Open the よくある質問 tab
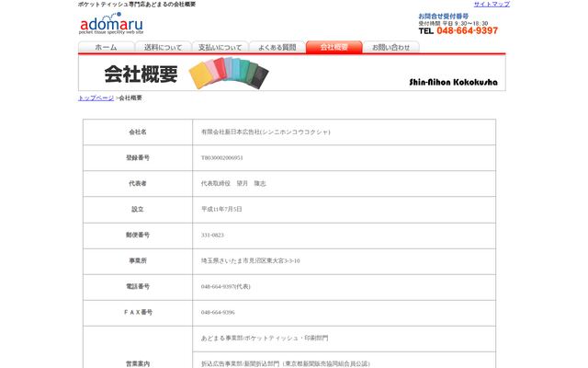Screen dimensions: 588x368 click(x=277, y=47)
